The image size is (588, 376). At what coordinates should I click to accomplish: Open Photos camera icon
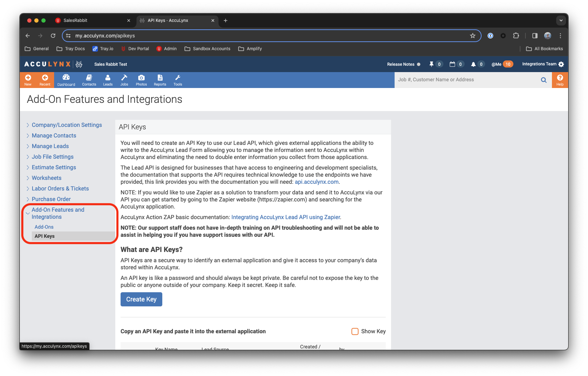point(141,80)
